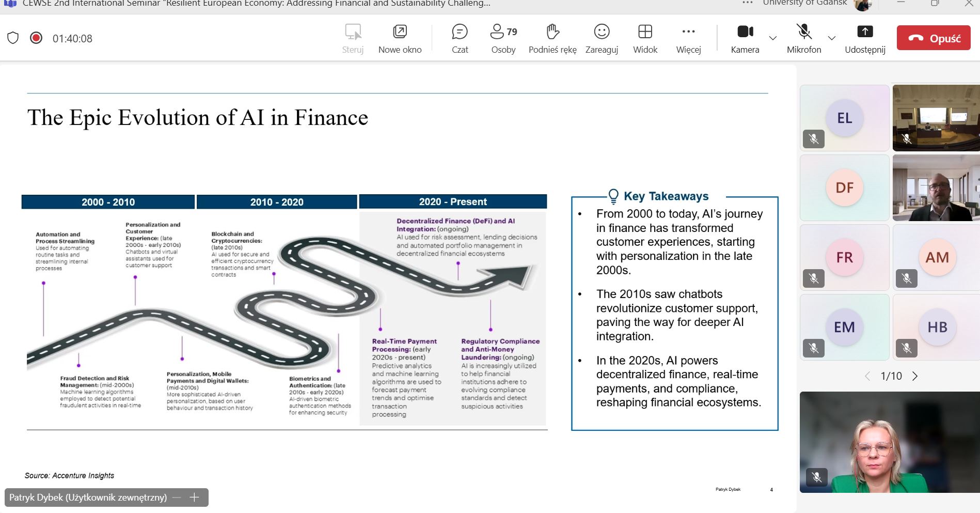
Task: Click muted mic icon on conference room tile
Action: click(x=907, y=138)
